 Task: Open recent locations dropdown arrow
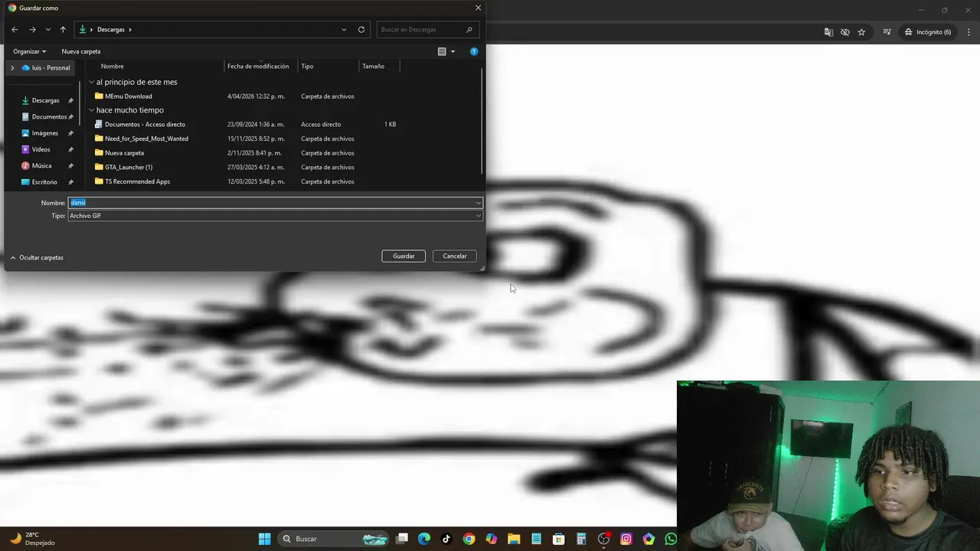(x=48, y=30)
